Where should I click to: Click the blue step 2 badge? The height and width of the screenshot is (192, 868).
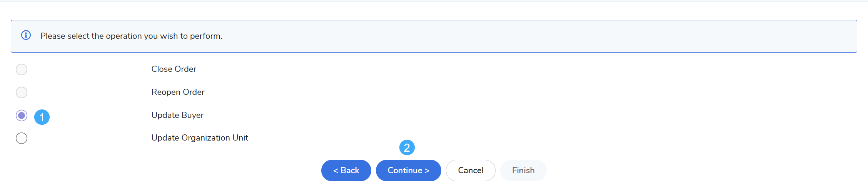(407, 147)
